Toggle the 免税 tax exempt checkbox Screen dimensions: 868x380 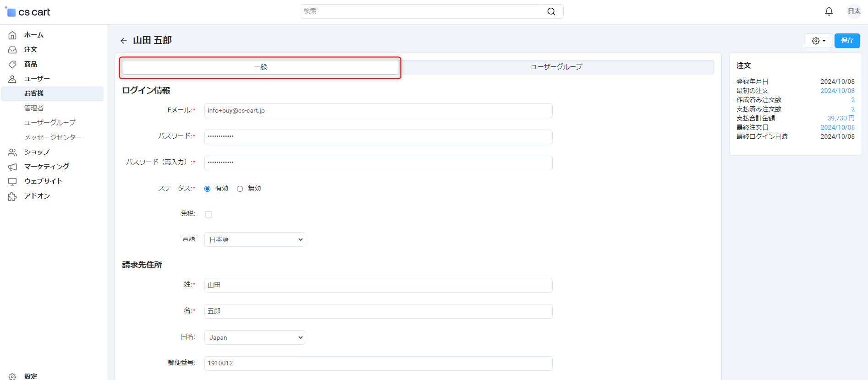pos(209,215)
